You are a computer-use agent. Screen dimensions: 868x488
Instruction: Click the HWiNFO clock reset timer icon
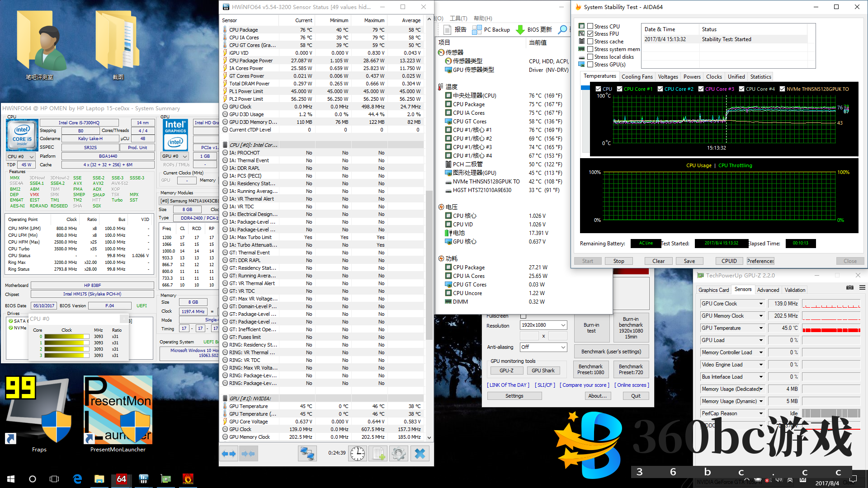pos(358,453)
